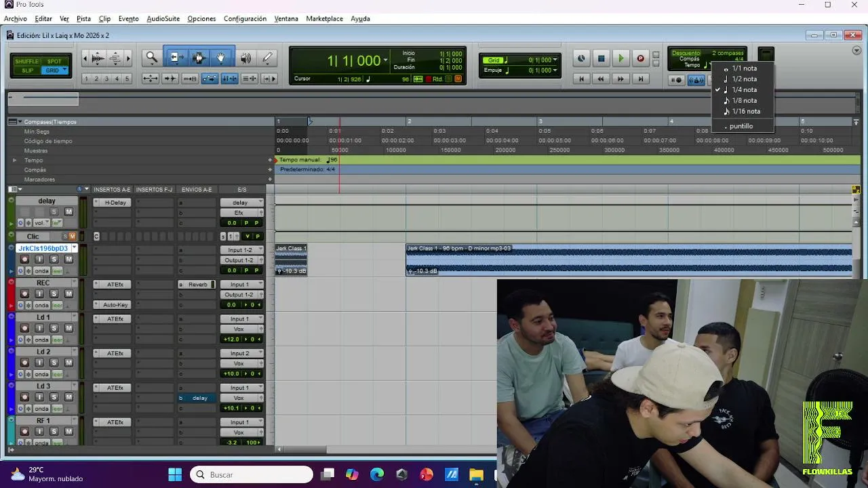Open edit window toolbar menu arrow
868x488 pixels.
pos(856,51)
